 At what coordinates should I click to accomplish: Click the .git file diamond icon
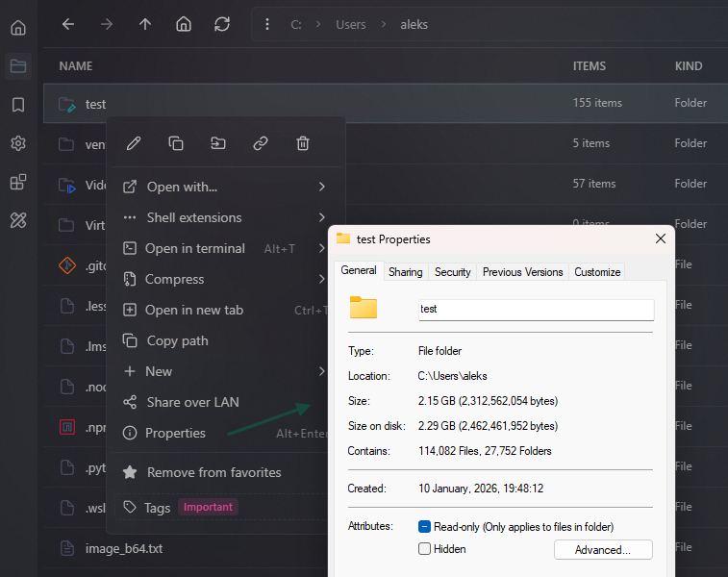tap(67, 265)
